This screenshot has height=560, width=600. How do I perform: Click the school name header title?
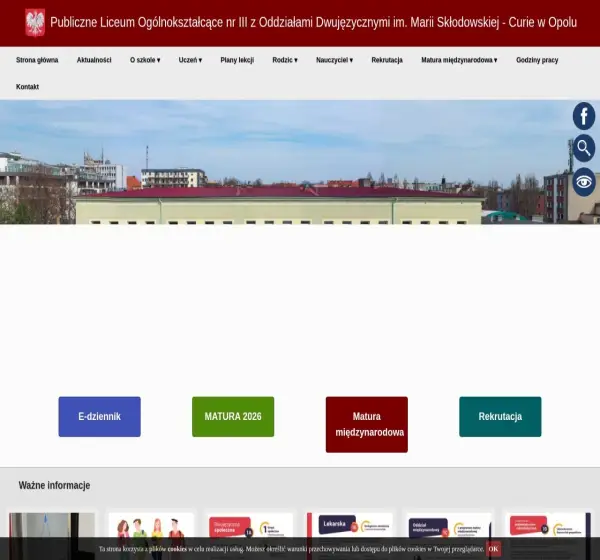[x=313, y=23]
